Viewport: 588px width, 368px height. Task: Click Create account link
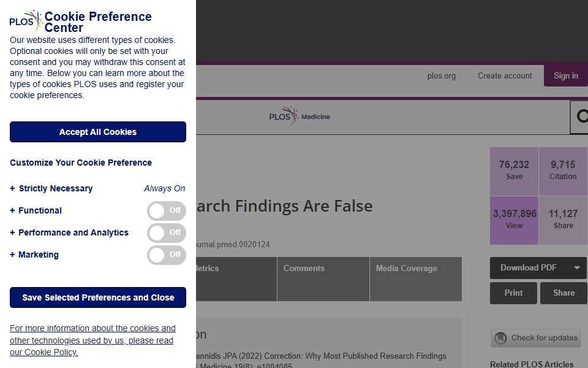505,76
